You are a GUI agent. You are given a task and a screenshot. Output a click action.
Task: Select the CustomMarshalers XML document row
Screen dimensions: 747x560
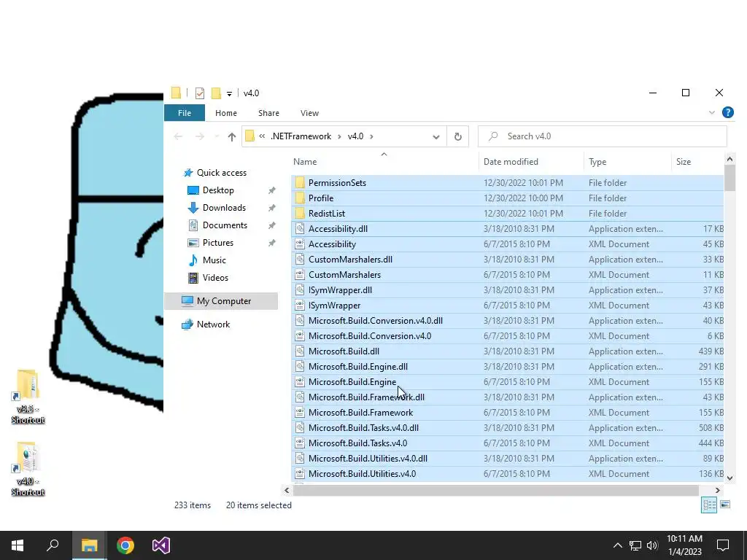(x=508, y=275)
